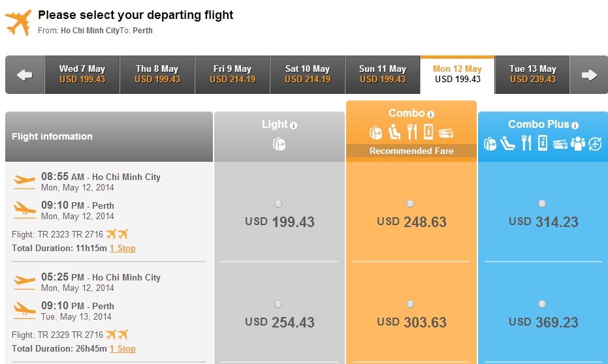Image resolution: width=608 pixels, height=364 pixels.
Task: Switch to Tue 13 May date tab
Action: pos(533,75)
